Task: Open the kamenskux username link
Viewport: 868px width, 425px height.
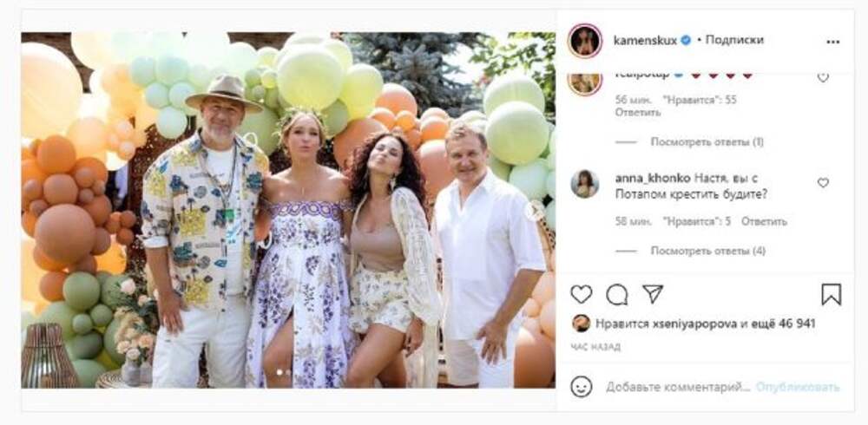Action: 645,40
